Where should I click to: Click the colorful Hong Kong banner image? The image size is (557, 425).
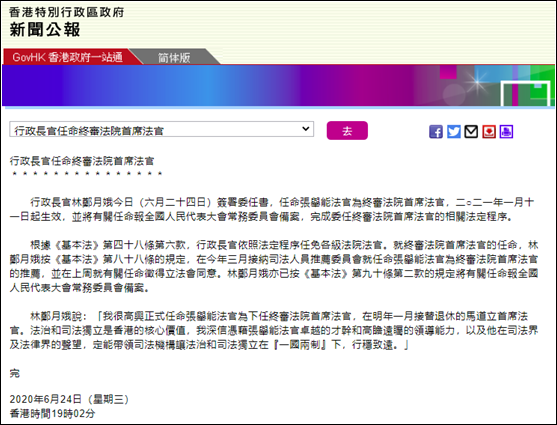click(x=278, y=85)
